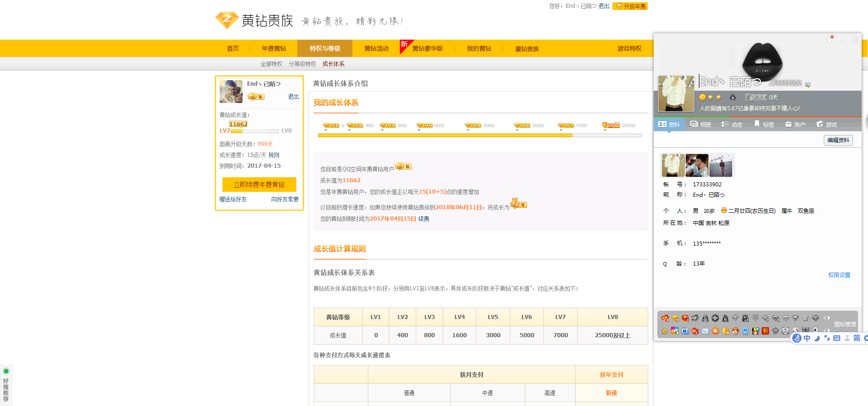
Task: Click the gray broken-heart icon in QQ icon bar
Action: [695, 318]
